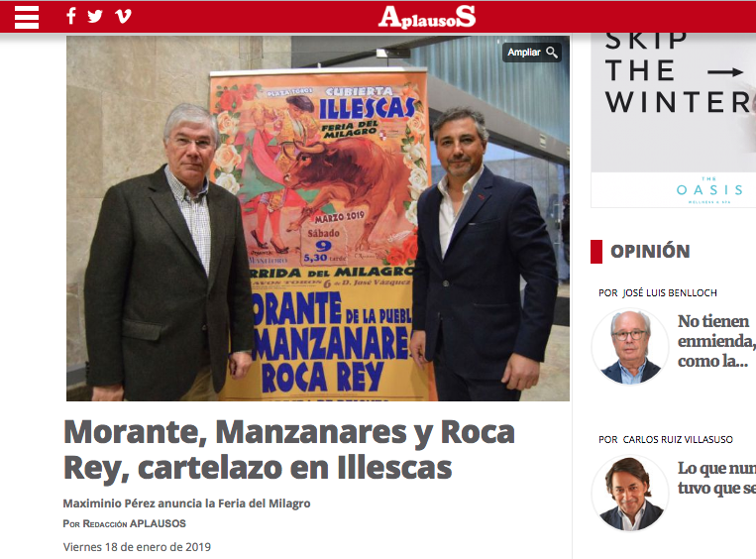Click the magnifier icon beside Ampliar
Viewport: 756px width, 559px height.
[x=552, y=53]
